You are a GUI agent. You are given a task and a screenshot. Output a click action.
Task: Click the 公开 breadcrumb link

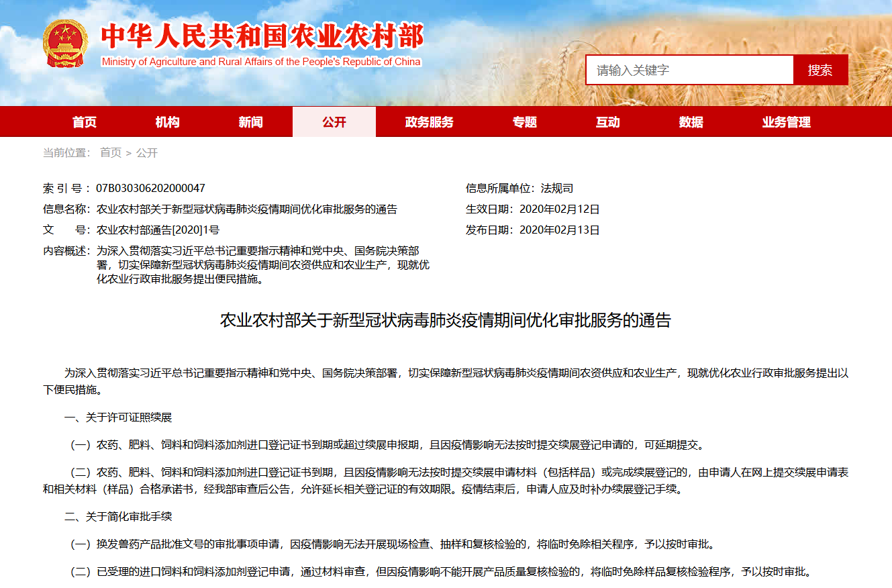(147, 153)
